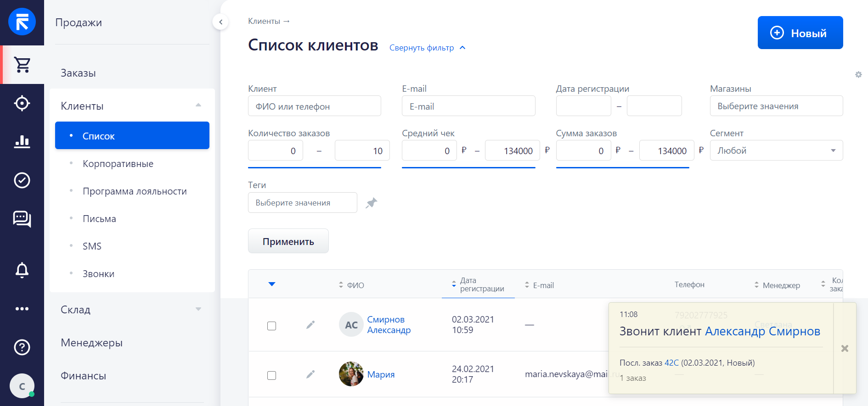The image size is (868, 406).
Task: Tick the checkbox for Мария row
Action: point(271,375)
